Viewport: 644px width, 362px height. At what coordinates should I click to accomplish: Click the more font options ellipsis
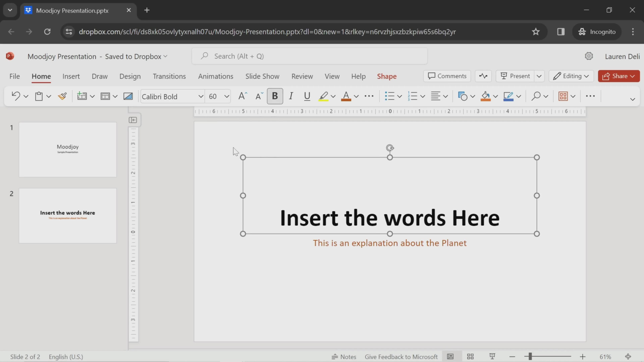coord(369,96)
